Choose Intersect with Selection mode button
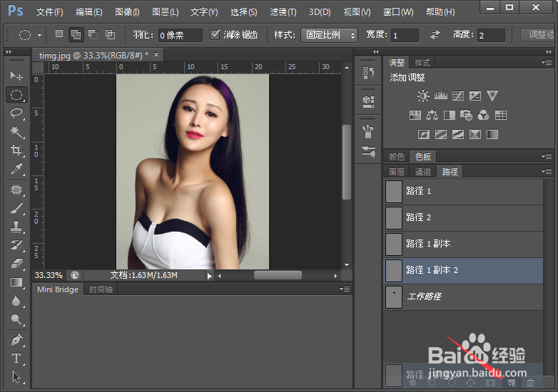Screen dimensions: 558x392 111,34
